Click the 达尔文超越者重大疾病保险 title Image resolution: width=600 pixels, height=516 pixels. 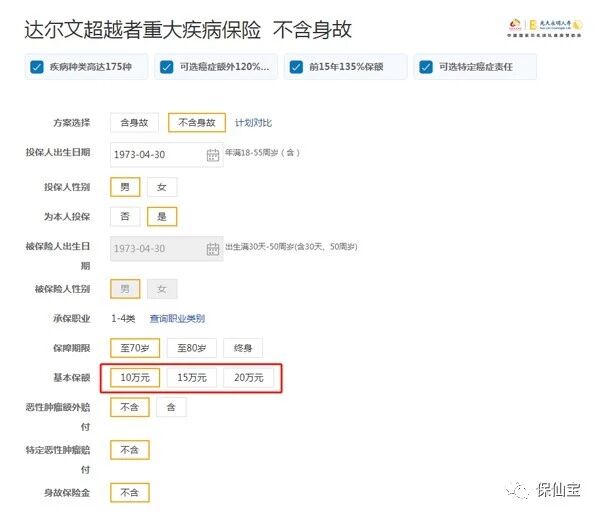(x=143, y=30)
